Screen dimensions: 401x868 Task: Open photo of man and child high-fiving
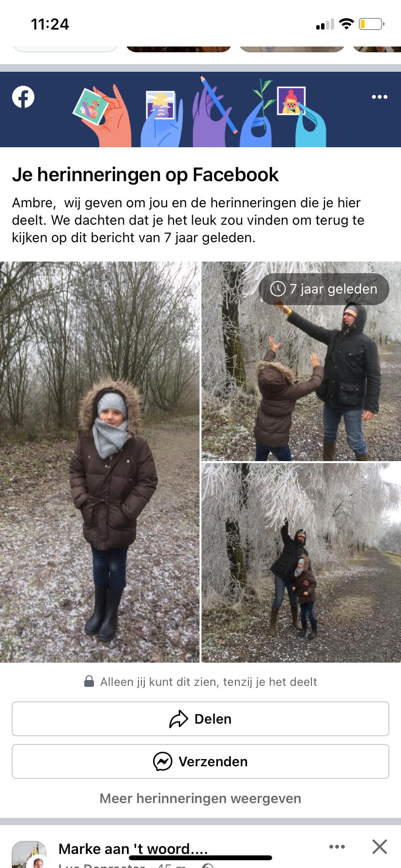(x=301, y=361)
